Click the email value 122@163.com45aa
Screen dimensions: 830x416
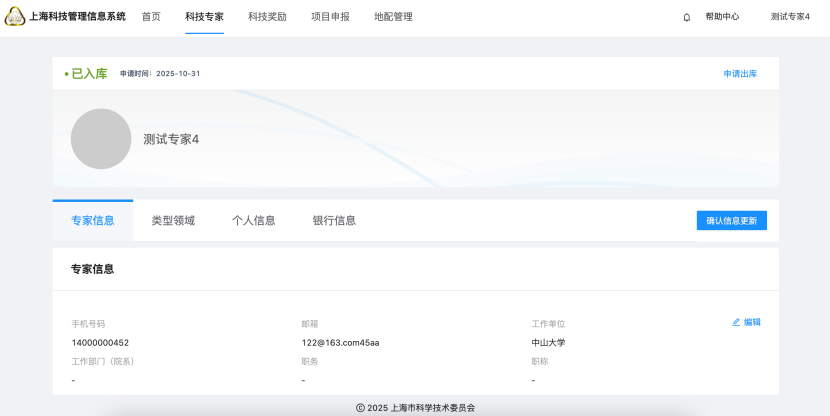(x=340, y=343)
